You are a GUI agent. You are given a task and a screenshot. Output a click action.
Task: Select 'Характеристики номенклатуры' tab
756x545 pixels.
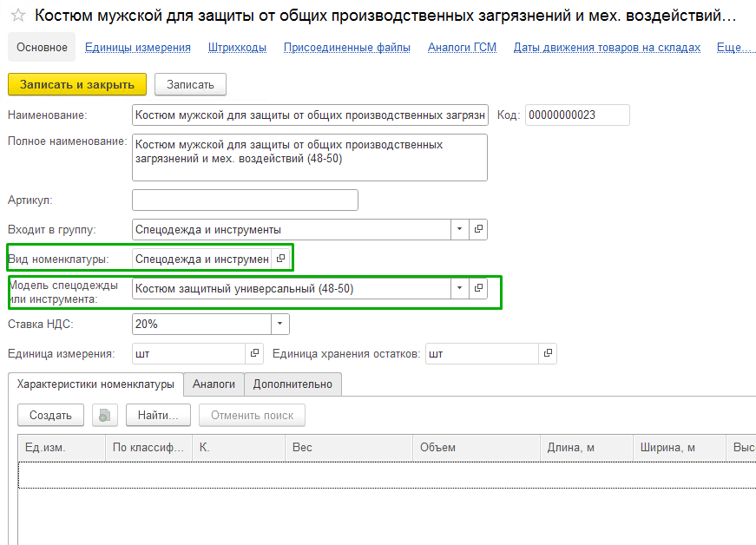click(x=95, y=384)
